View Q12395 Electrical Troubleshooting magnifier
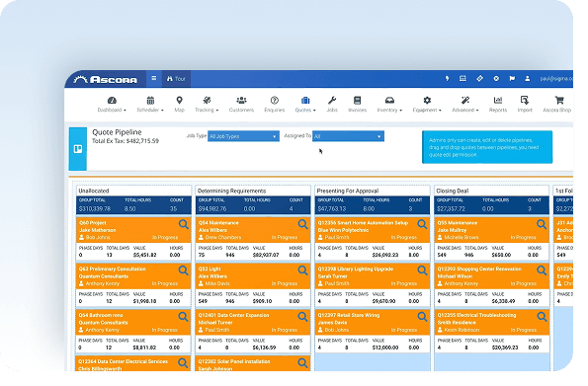 542,317
